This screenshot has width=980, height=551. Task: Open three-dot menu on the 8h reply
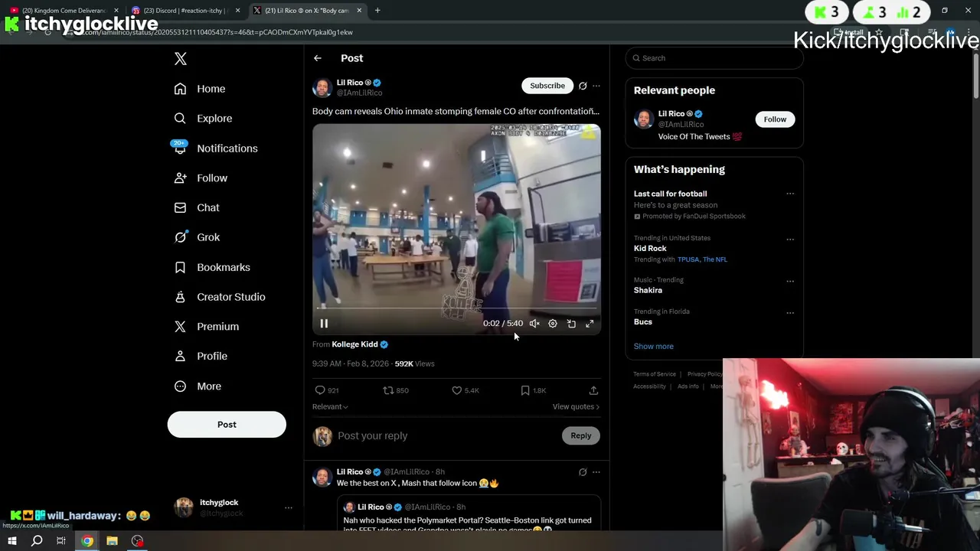[x=596, y=472]
